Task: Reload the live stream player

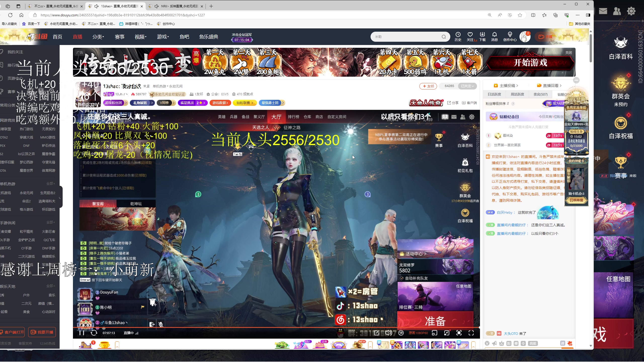Action: pyautogui.click(x=94, y=333)
